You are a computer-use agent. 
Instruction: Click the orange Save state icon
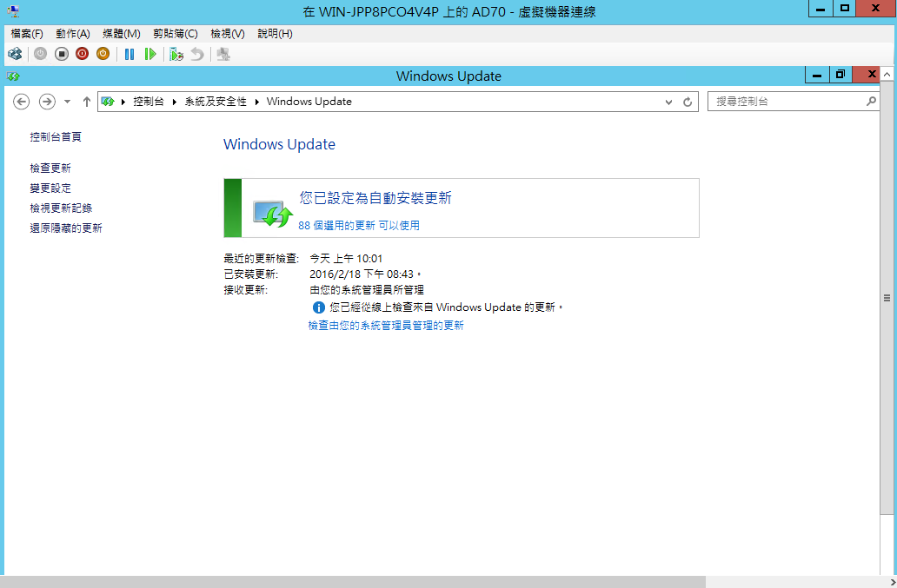coord(103,55)
